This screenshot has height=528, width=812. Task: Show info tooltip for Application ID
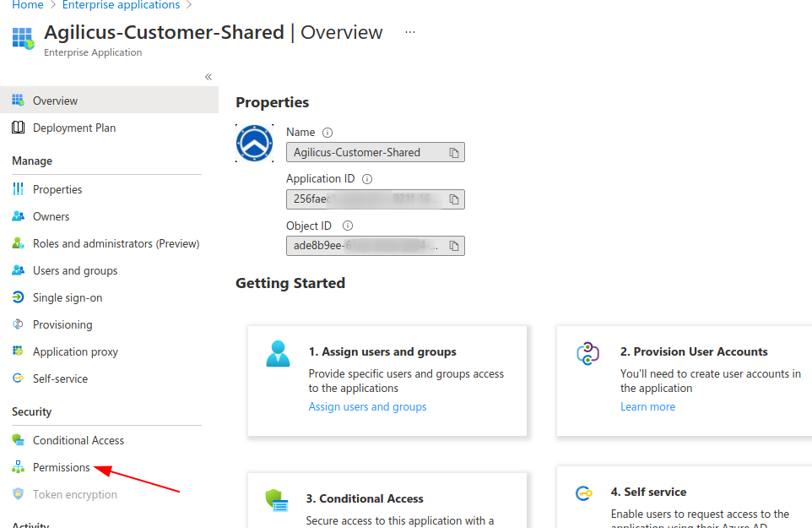click(367, 179)
